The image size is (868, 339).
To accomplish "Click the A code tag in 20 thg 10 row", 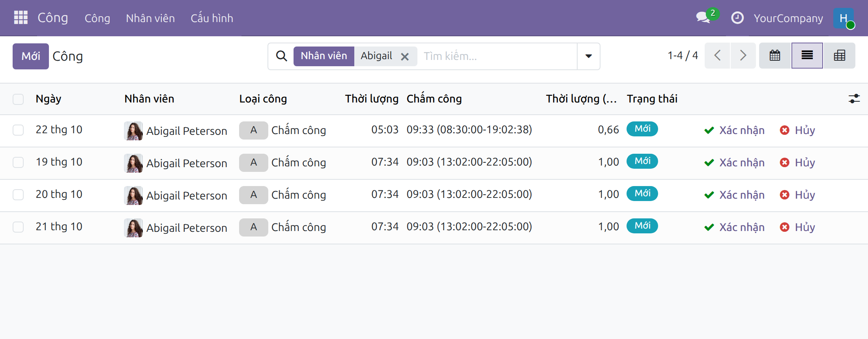I will (254, 195).
